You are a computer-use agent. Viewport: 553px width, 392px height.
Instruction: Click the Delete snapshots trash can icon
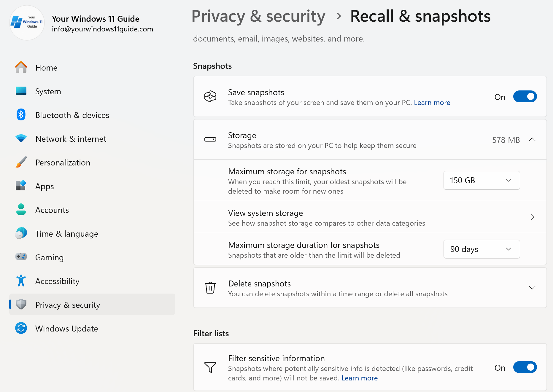coord(210,288)
